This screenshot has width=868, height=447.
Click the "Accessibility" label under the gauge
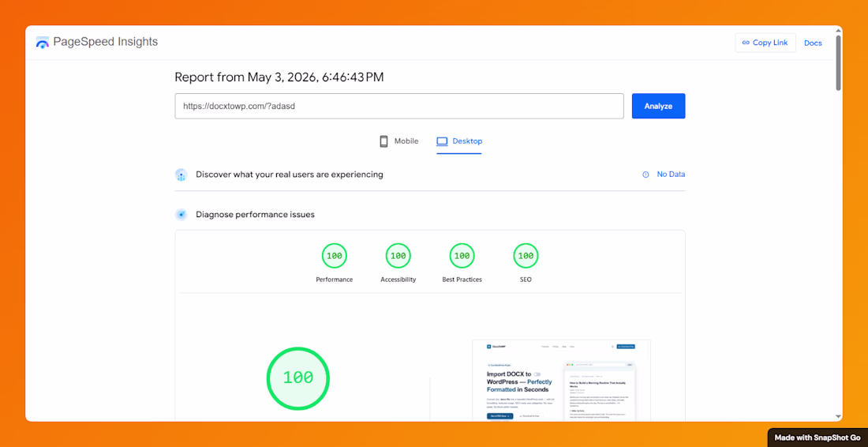pos(398,280)
